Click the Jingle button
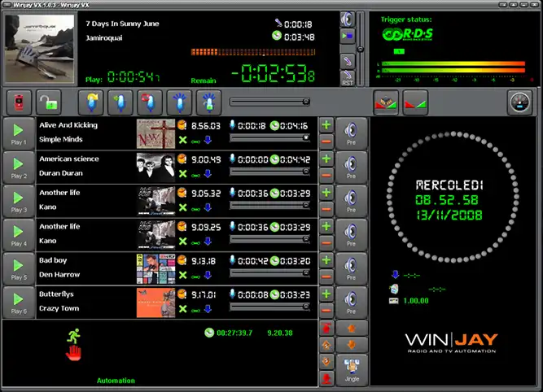Image resolution: width=543 pixels, height=392 pixels. tap(352, 371)
